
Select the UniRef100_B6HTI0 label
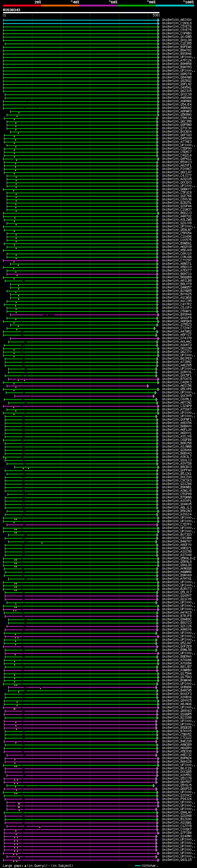click(177, 274)
